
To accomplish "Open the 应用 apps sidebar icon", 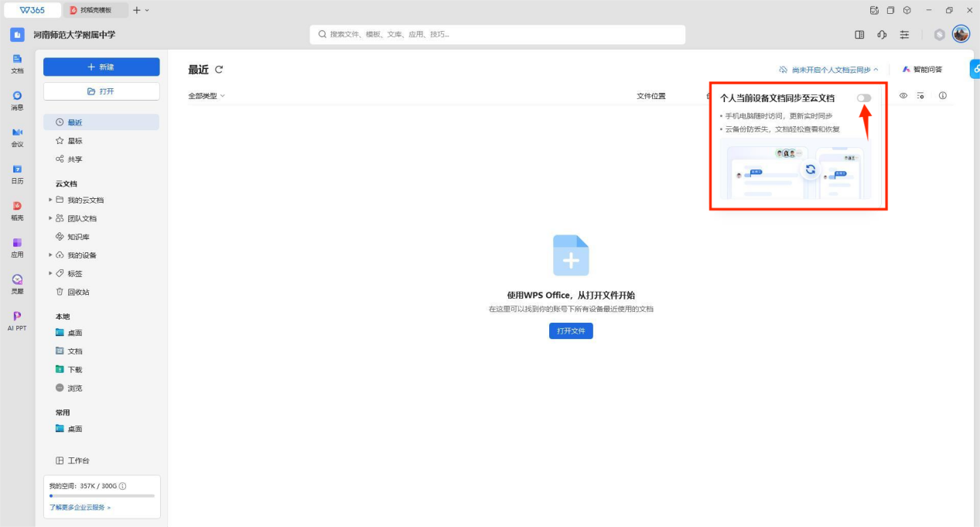I will (17, 247).
